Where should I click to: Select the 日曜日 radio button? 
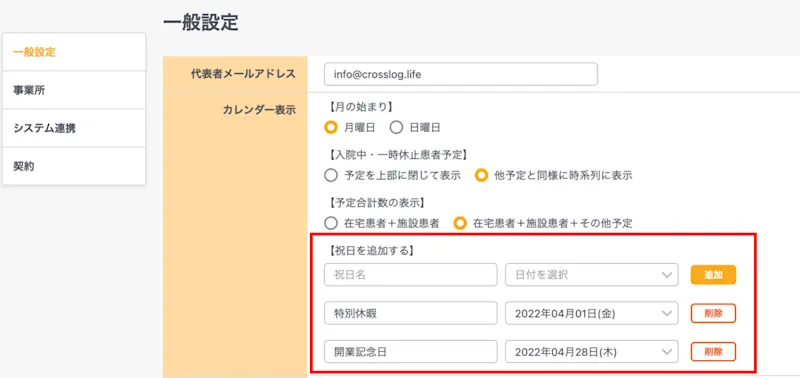(396, 128)
